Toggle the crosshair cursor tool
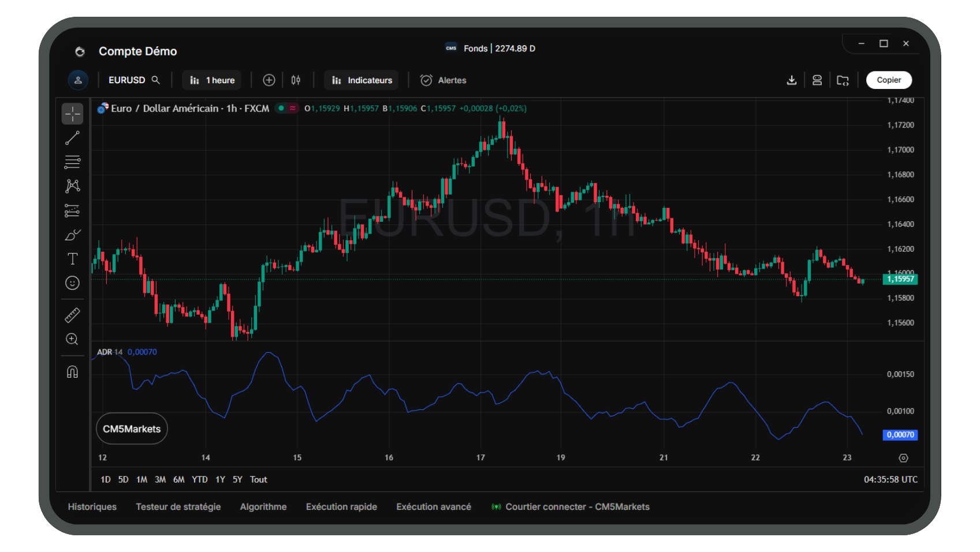Image resolution: width=980 pixels, height=552 pixels. click(x=72, y=113)
